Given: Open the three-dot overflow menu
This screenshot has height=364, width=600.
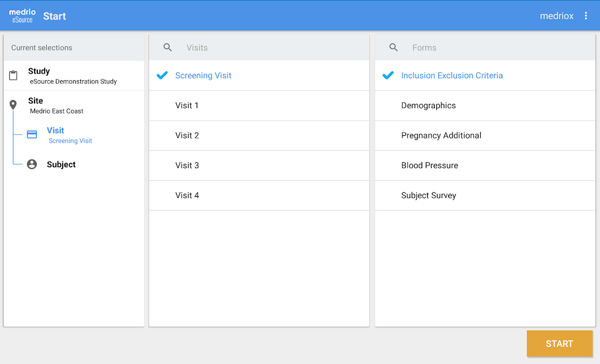Looking at the screenshot, I should tap(586, 16).
